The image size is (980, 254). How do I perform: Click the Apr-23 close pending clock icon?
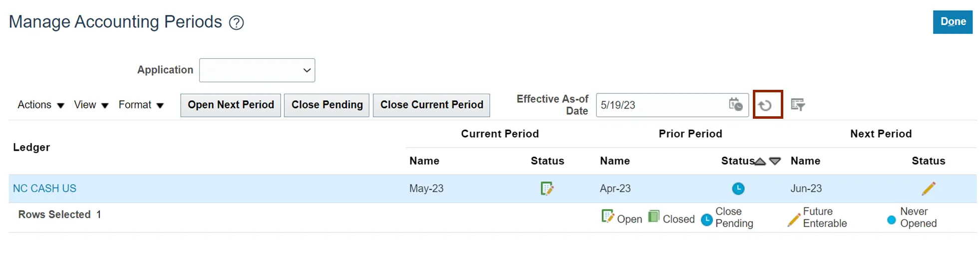pos(738,189)
